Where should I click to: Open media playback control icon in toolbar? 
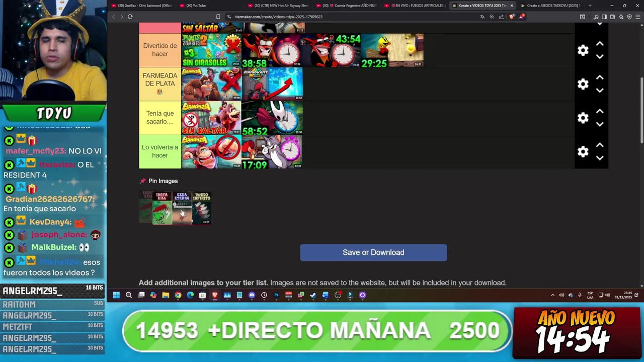click(596, 17)
